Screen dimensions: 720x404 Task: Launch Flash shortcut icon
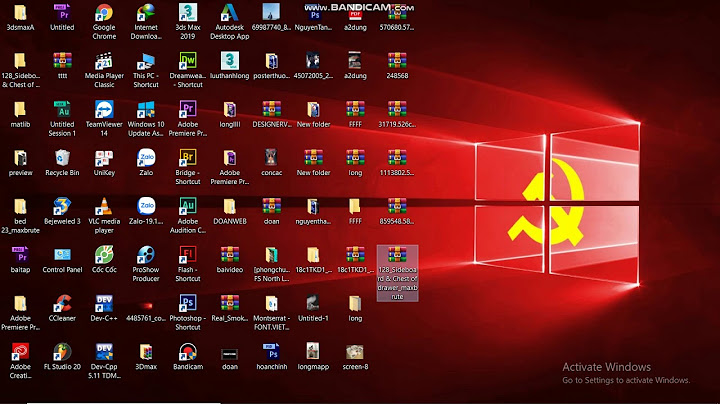pos(188,255)
